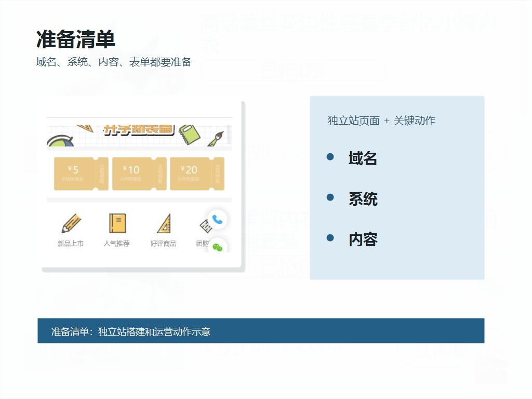The width and height of the screenshot is (532, 399).
Task: Open the notebook 人气推荐 icon
Action: click(x=117, y=223)
